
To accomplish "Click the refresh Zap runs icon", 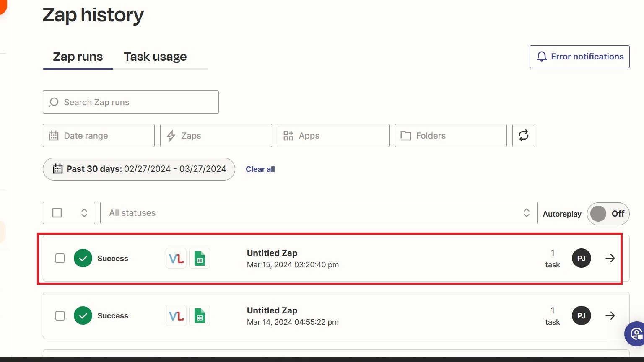I will pos(524,135).
